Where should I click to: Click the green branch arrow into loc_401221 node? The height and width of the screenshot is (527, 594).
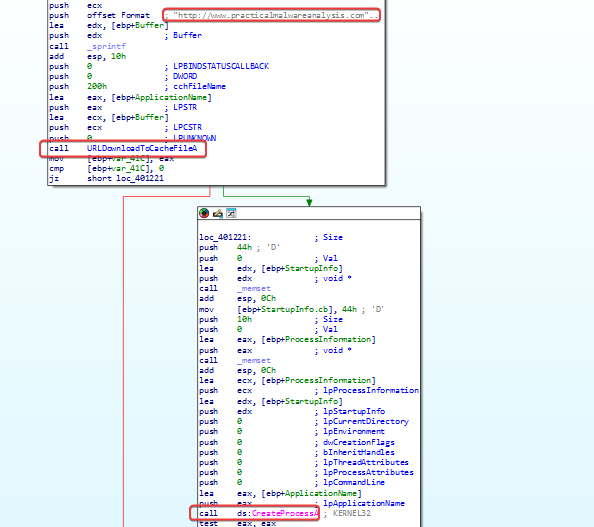coord(309,202)
